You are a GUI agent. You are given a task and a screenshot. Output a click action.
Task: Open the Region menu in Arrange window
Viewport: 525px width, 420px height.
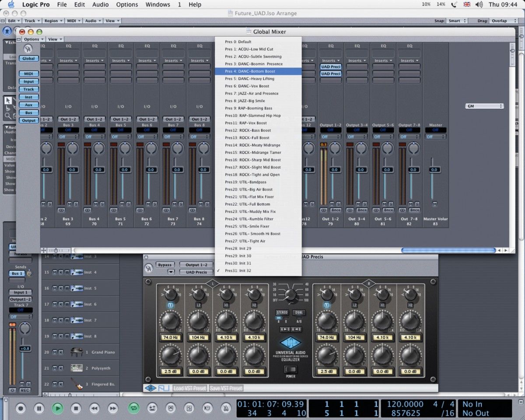53,21
